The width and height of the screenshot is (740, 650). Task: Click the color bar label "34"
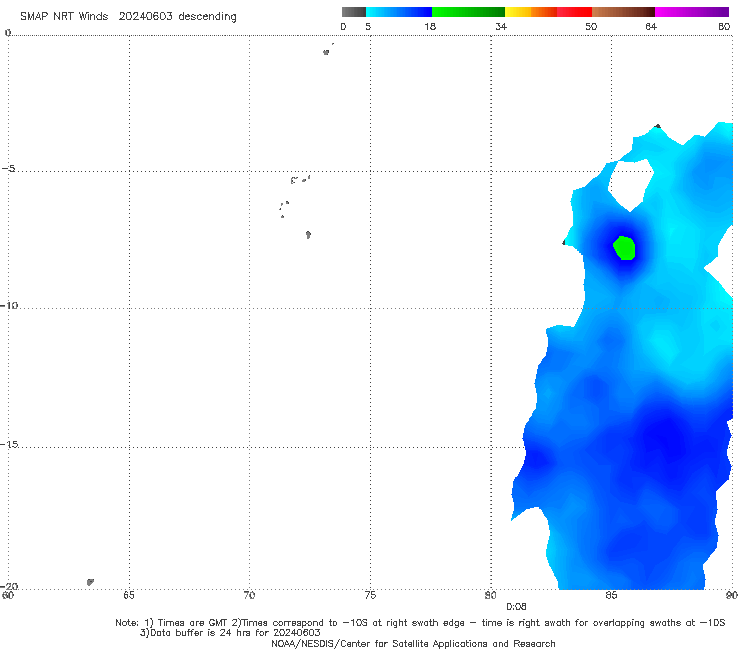(501, 27)
